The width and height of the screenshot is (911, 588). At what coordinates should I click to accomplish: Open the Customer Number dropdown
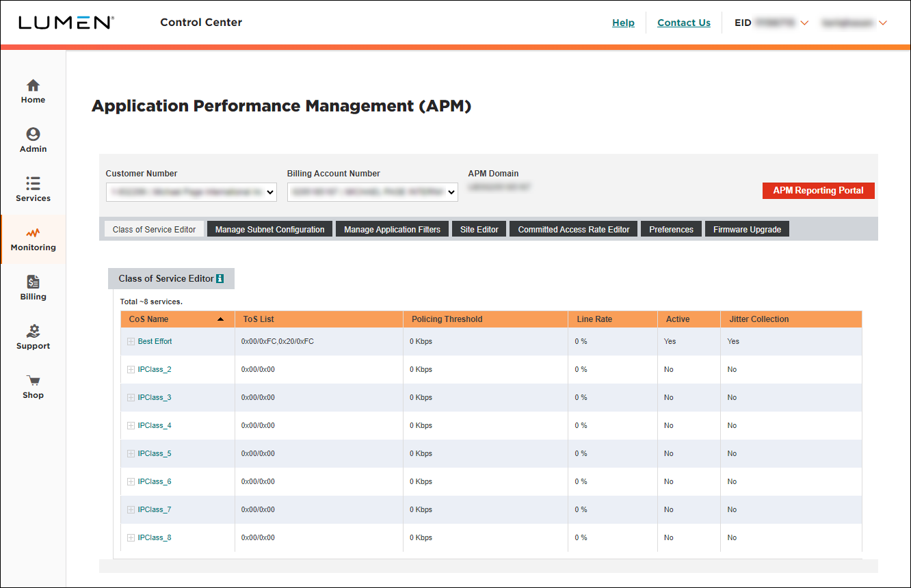(x=192, y=192)
